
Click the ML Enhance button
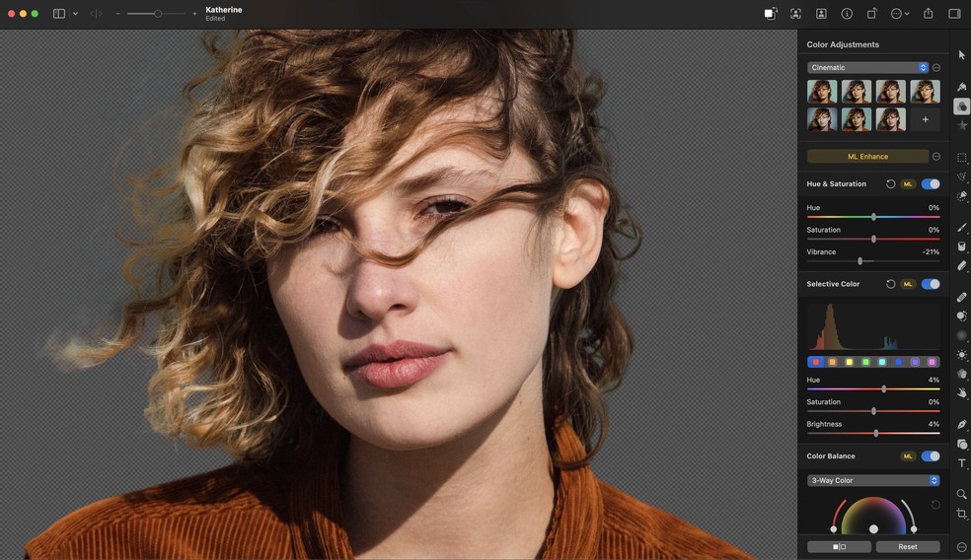(x=867, y=157)
